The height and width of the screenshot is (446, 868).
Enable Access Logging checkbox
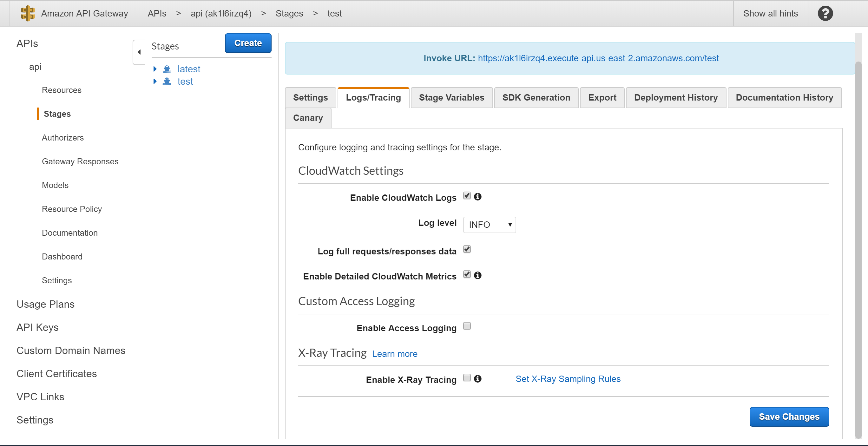[467, 326]
